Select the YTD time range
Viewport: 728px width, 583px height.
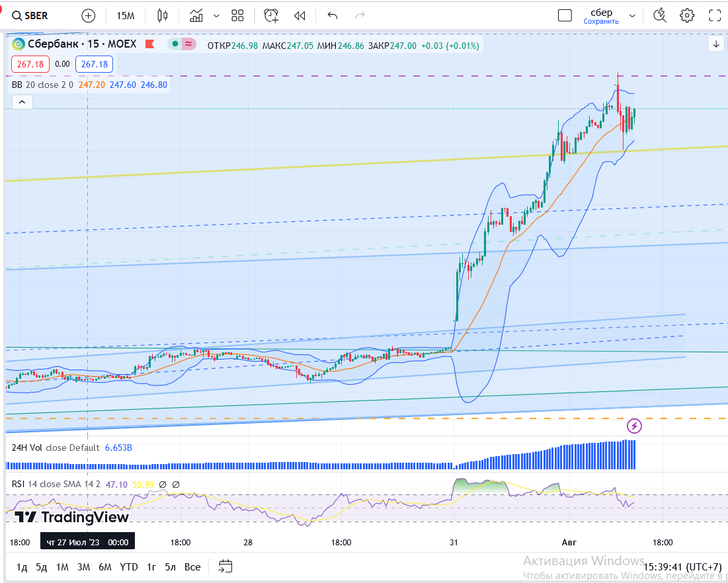pyautogui.click(x=129, y=566)
